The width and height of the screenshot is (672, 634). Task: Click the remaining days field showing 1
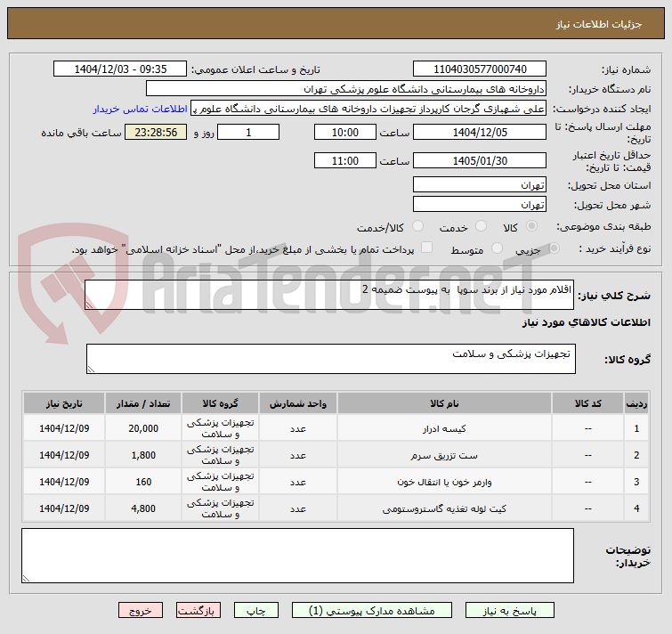point(248,133)
